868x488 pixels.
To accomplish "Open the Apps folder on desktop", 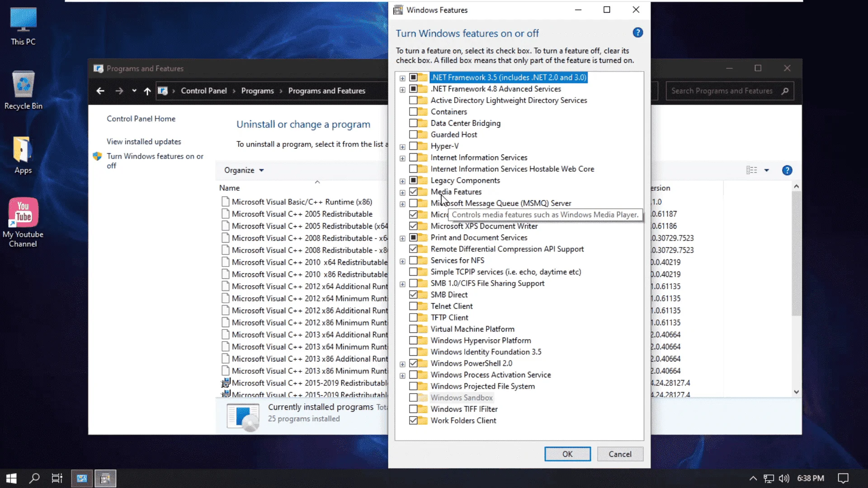I will pos(23,155).
